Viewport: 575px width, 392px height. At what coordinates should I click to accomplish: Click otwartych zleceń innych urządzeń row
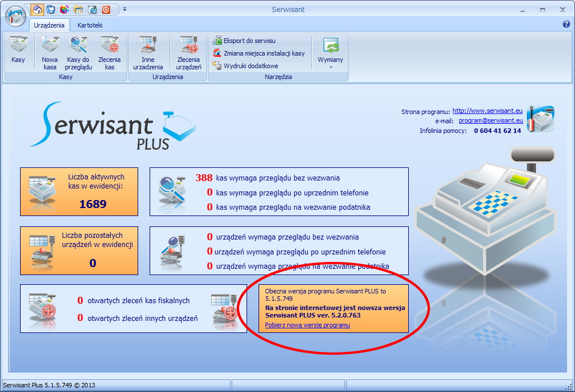pyautogui.click(x=138, y=318)
